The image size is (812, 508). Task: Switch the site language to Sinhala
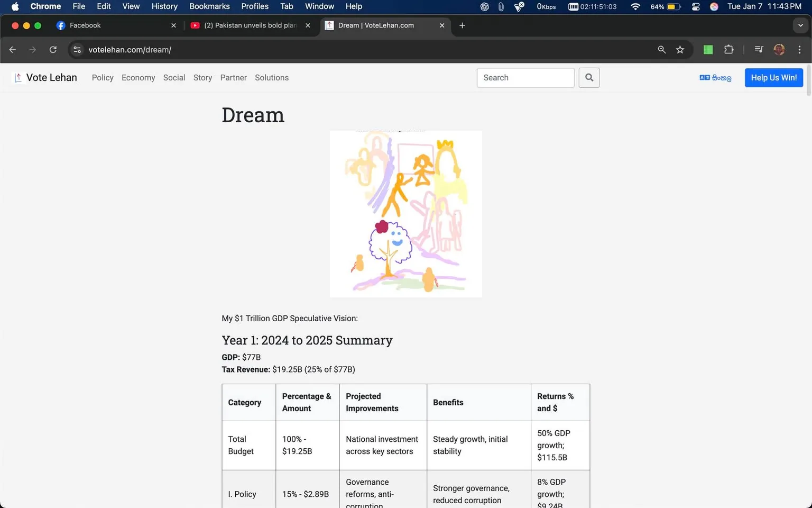[x=716, y=78]
